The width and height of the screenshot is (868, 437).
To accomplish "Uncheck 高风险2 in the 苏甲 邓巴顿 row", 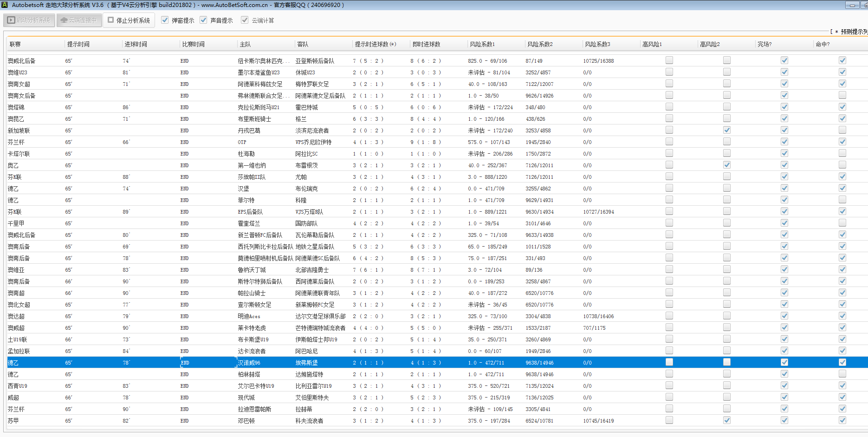I will pyautogui.click(x=726, y=420).
